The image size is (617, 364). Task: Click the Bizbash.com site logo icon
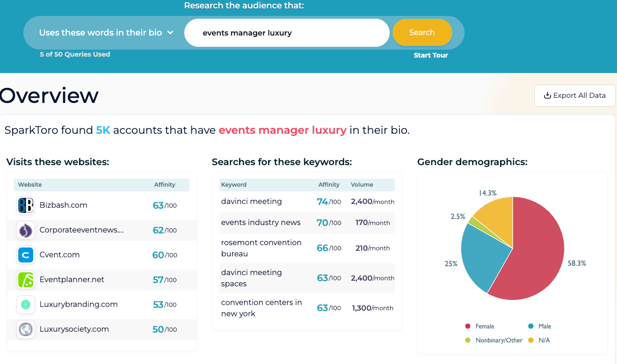click(26, 205)
